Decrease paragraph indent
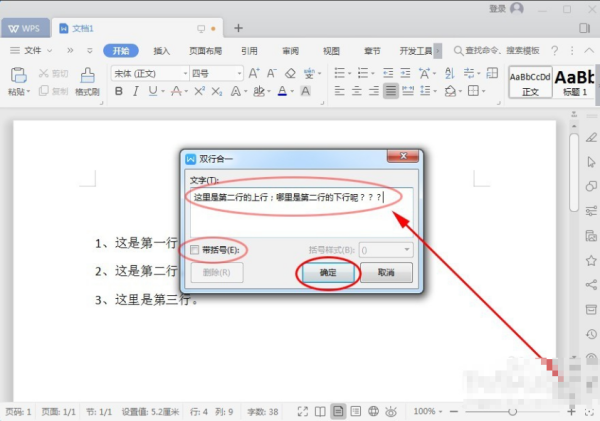Image resolution: width=600 pixels, height=421 pixels. point(388,73)
